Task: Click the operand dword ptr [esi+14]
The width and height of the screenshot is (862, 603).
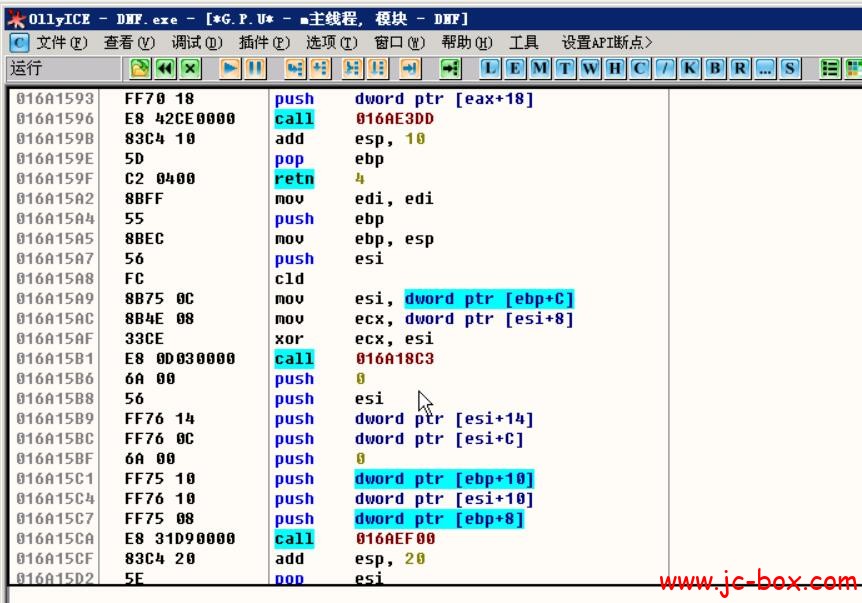Action: 444,419
